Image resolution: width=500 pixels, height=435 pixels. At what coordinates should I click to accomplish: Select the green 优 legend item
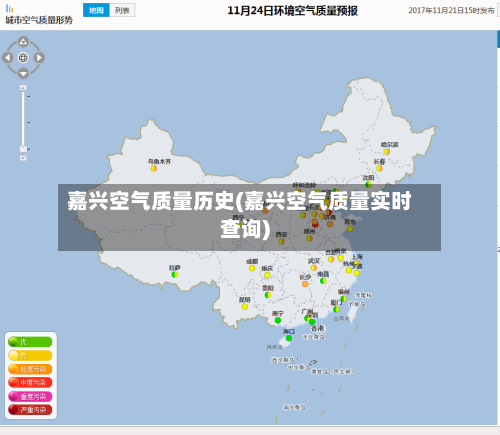coord(30,342)
